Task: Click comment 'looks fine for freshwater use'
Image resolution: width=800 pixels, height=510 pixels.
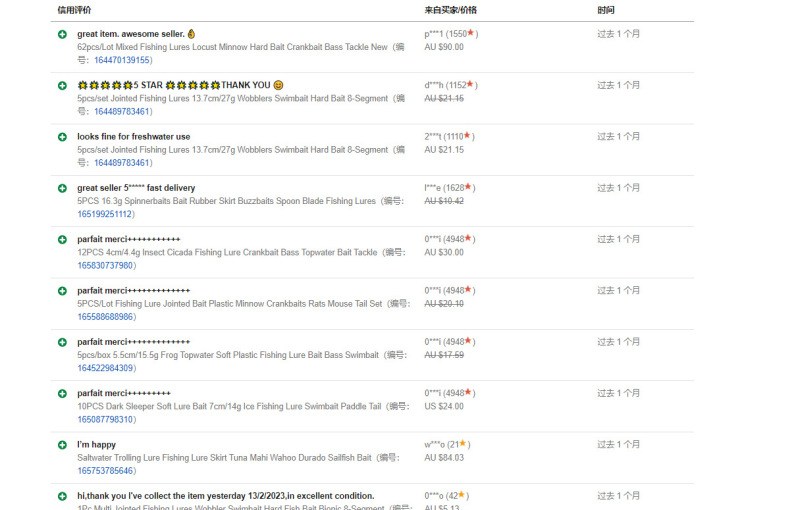Action: [x=134, y=137]
